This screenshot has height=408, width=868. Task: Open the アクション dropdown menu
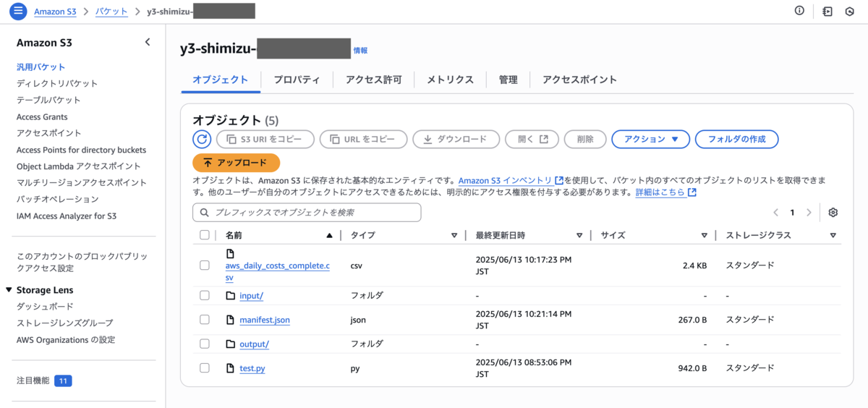click(x=651, y=139)
